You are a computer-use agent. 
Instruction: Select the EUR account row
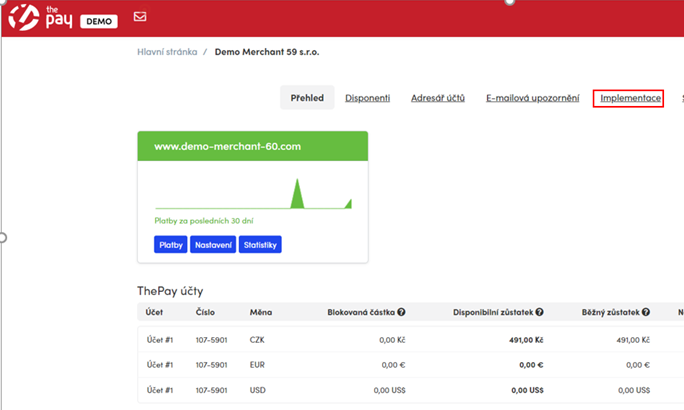pyautogui.click(x=400, y=365)
